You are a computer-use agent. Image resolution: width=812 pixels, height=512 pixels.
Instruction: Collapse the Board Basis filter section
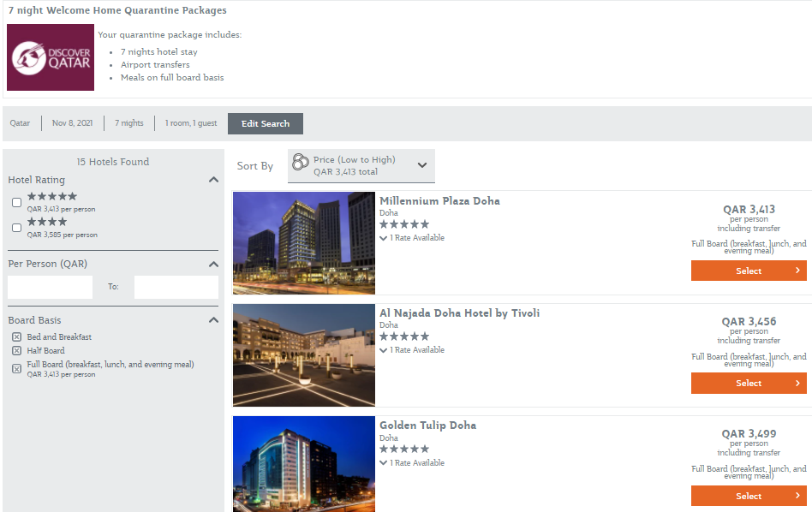pyautogui.click(x=213, y=320)
